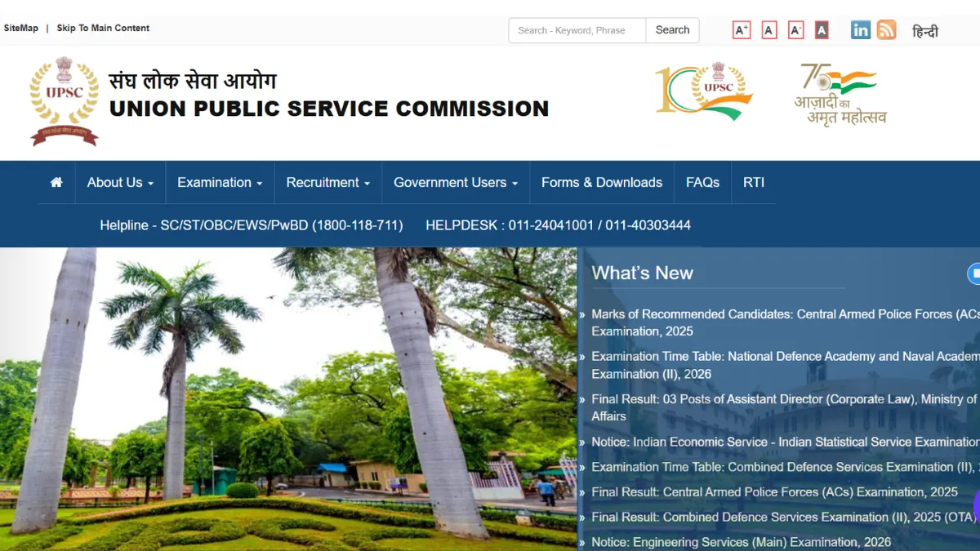Go to the Home icon in navigation bar

click(56, 182)
